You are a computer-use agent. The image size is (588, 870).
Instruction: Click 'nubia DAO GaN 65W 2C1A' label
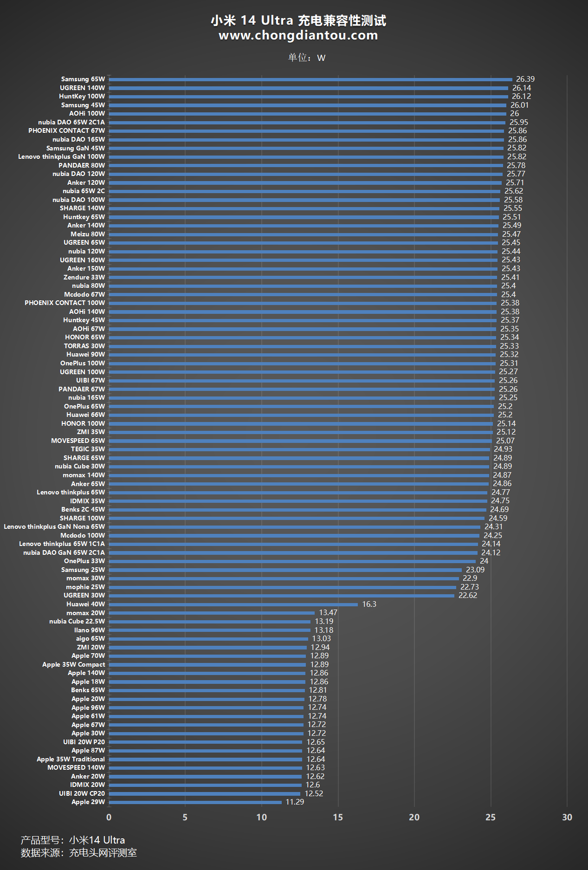pyautogui.click(x=64, y=552)
